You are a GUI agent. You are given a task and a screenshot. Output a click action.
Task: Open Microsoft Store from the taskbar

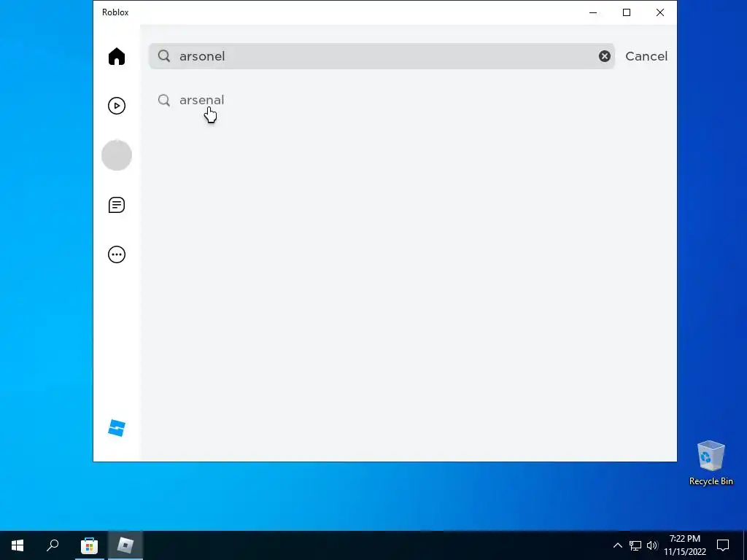tap(89, 545)
